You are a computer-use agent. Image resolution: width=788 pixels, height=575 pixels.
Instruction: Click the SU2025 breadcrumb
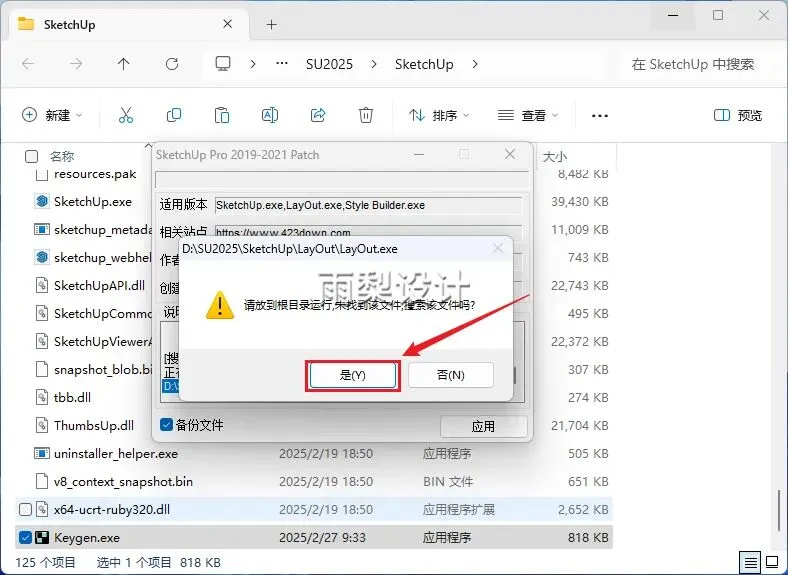[329, 64]
